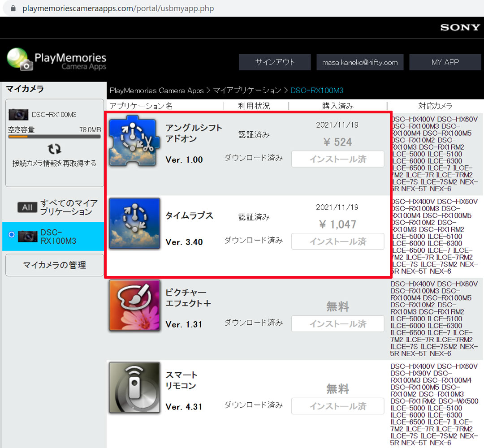Viewport: 484px width, 448px height.
Task: Click インストール済 button for タイムラプス
Action: coord(338,241)
